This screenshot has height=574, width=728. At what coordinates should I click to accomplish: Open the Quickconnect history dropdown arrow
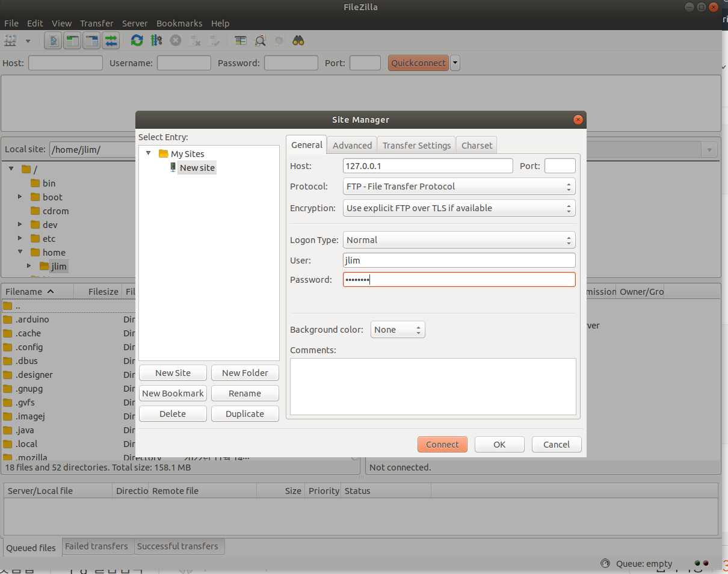pyautogui.click(x=455, y=63)
